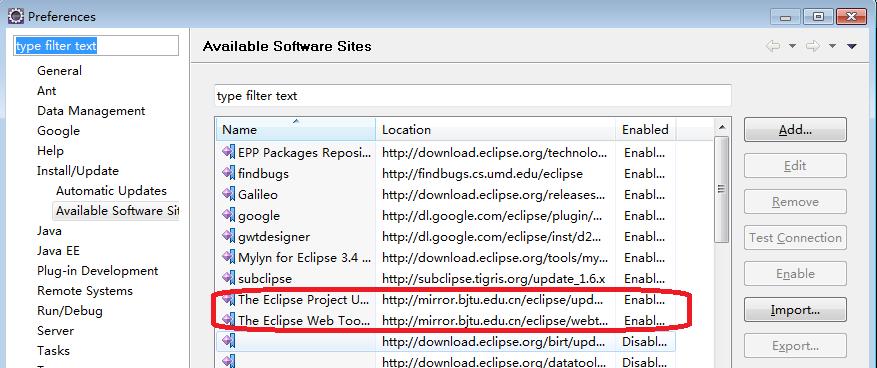This screenshot has height=368, width=877.
Task: Select 'Mylyn for Eclipse 3.4' site name
Action: 304,258
